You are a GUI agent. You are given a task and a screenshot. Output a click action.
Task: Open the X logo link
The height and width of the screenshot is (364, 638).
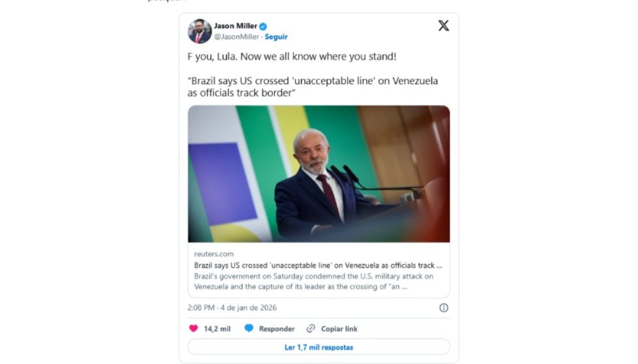pyautogui.click(x=443, y=26)
